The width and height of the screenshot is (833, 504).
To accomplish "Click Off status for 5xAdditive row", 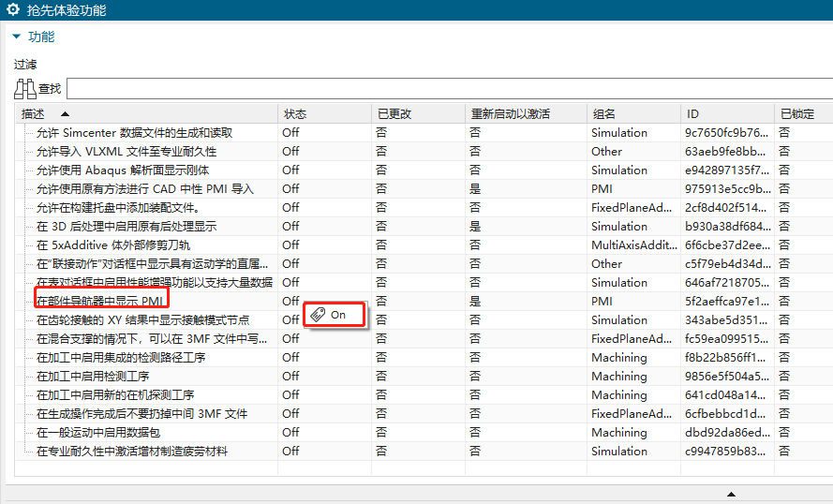I will (290, 245).
